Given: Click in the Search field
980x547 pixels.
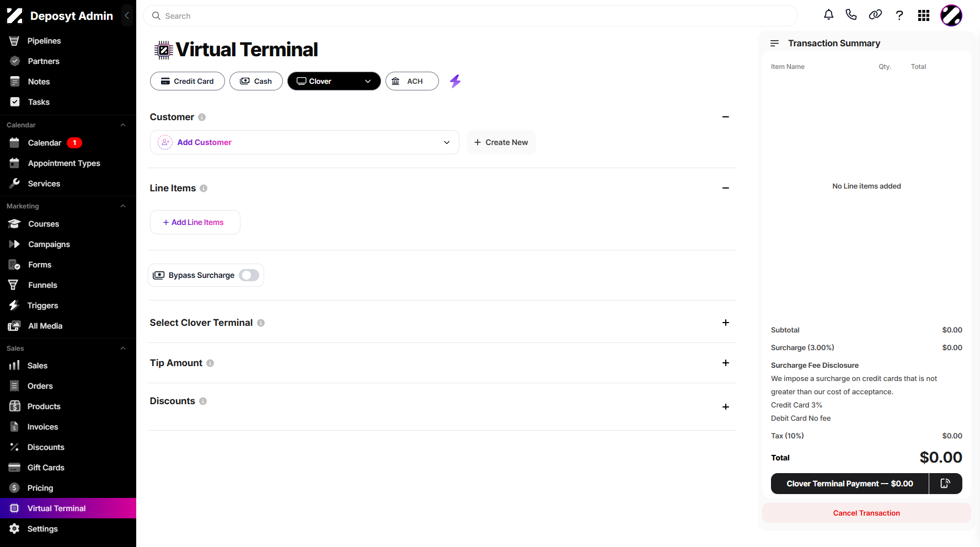Looking at the screenshot, I should click(470, 16).
